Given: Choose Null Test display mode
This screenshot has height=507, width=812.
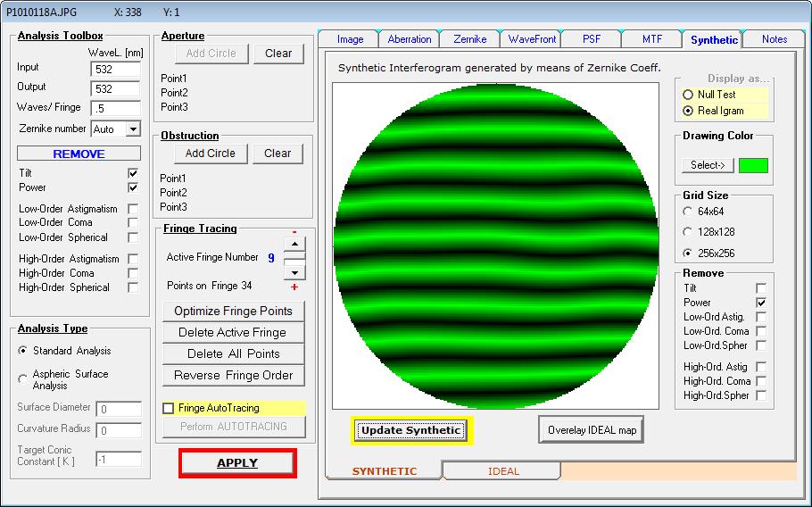Looking at the screenshot, I should [x=688, y=95].
